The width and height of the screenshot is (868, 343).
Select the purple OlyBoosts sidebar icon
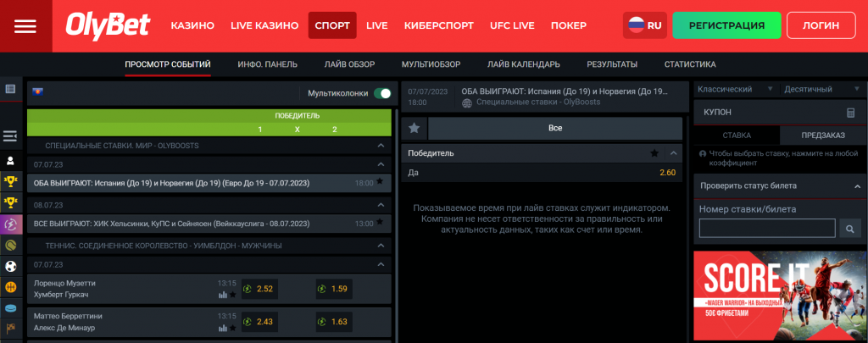point(10,224)
